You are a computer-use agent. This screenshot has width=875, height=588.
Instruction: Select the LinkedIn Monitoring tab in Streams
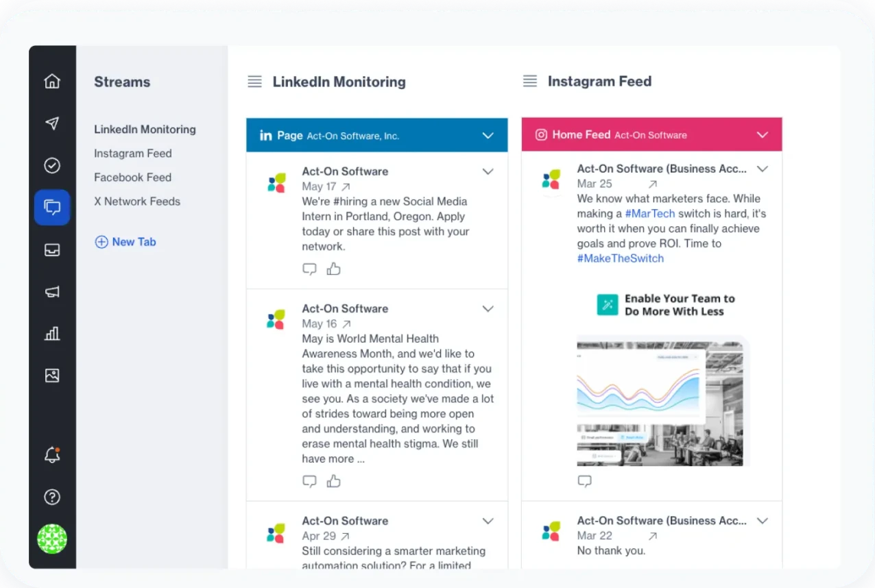145,129
